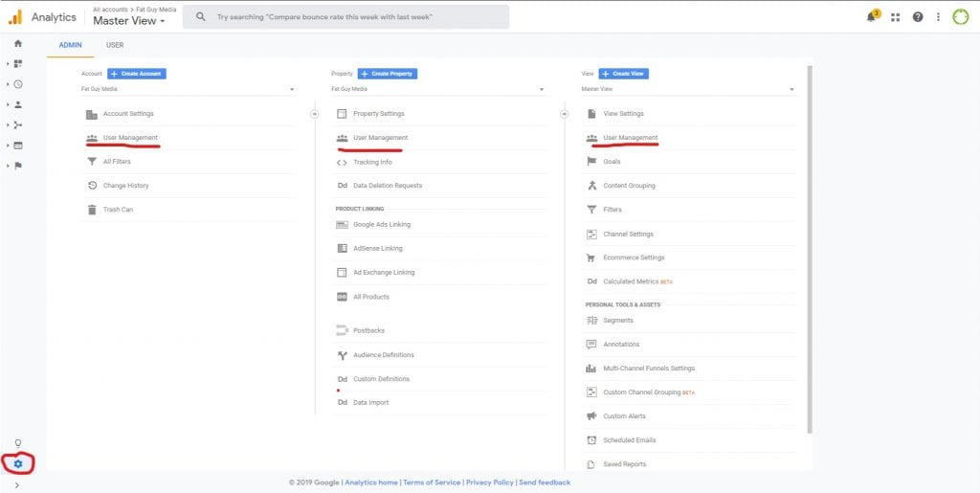Click the Custom Alerts megaphone icon
The width and height of the screenshot is (980, 493).
(x=591, y=416)
